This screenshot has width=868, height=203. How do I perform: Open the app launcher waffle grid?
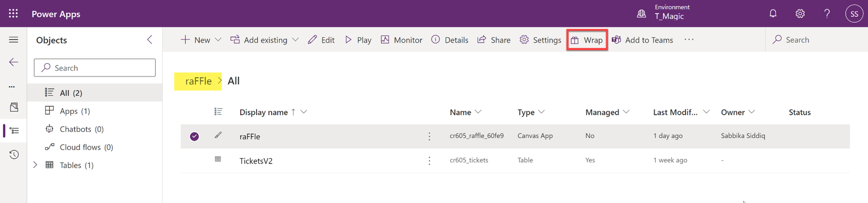tap(13, 14)
